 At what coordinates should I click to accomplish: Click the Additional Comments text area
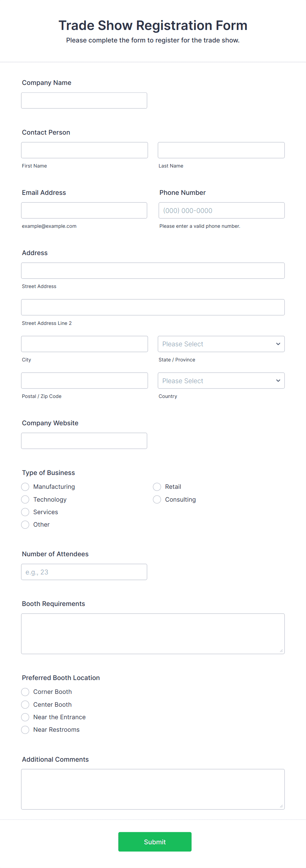tap(153, 789)
